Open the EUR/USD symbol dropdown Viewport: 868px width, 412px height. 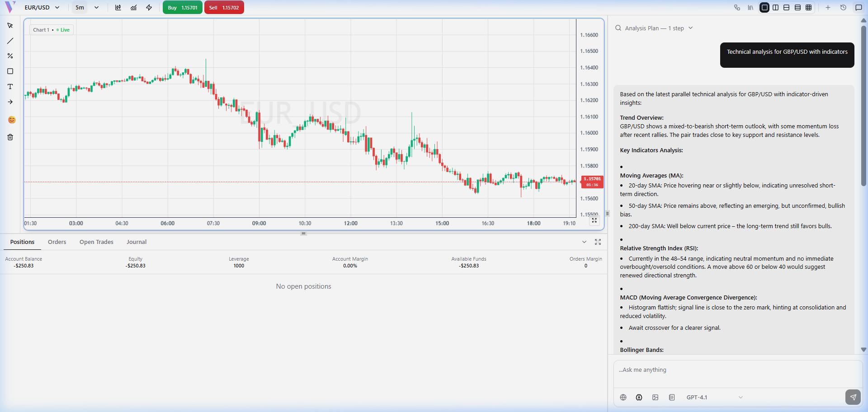(42, 8)
